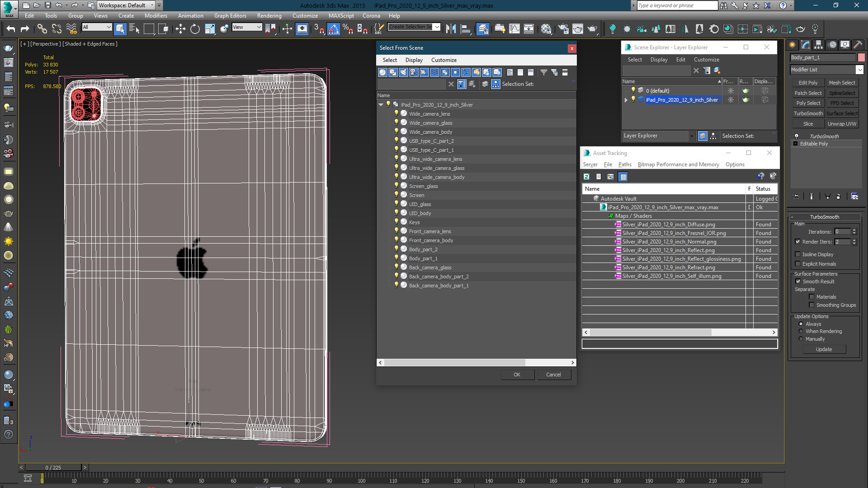Open the Display tab in Select From Scene
Viewport: 868px width, 488px height.
click(413, 60)
